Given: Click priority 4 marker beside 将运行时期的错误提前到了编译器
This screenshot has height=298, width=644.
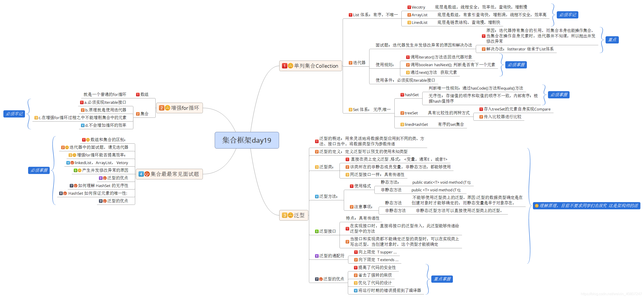Looking at the screenshot, I should pos(356,291).
